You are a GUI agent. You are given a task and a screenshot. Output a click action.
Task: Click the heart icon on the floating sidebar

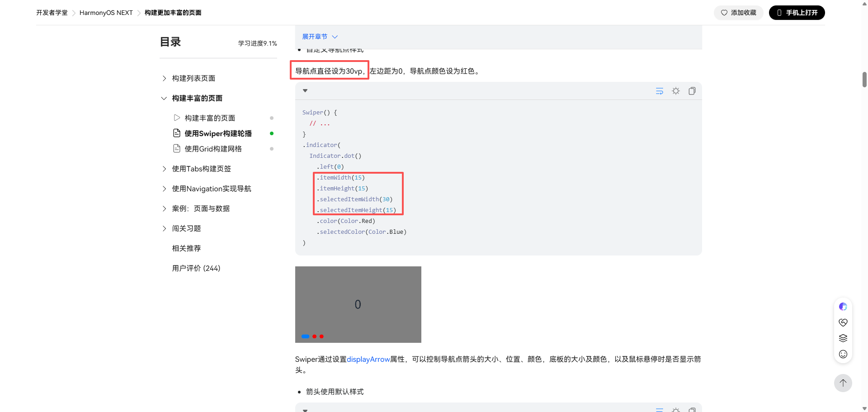(x=843, y=322)
